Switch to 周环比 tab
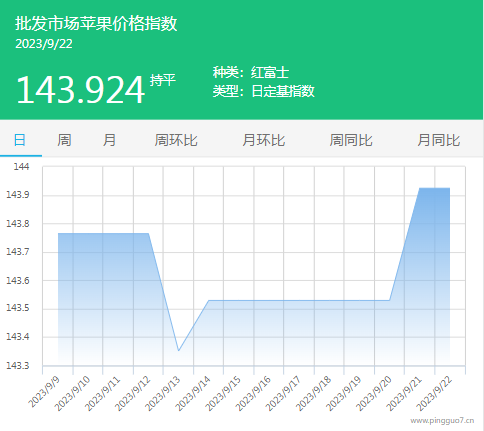This screenshot has width=484, height=431. point(176,140)
